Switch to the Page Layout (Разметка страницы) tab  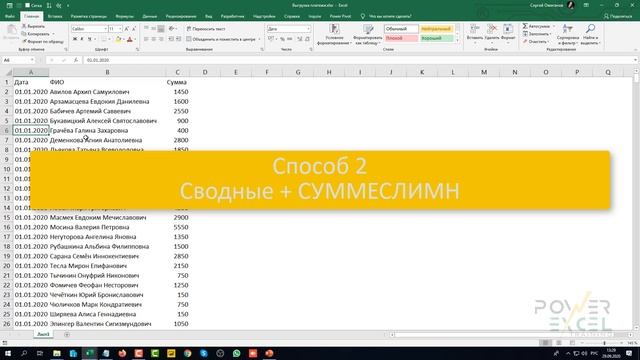[x=89, y=16]
